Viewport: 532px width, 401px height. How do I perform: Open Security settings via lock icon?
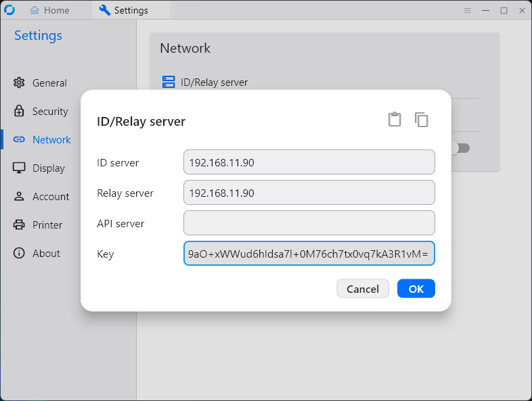click(x=19, y=112)
